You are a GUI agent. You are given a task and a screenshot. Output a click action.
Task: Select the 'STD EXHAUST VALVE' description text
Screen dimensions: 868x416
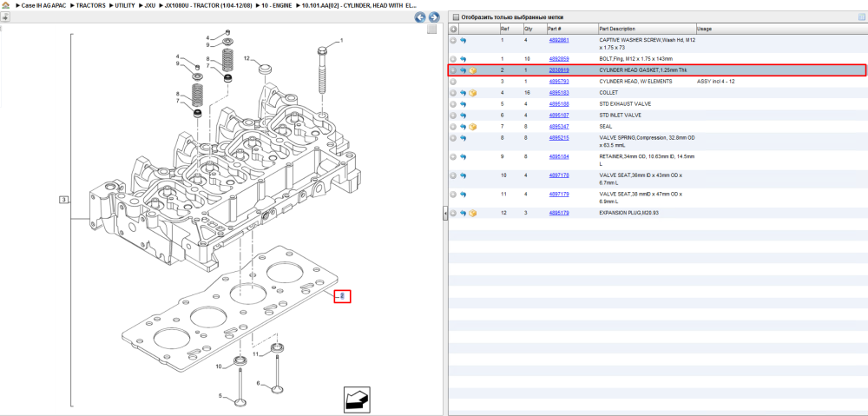(625, 104)
